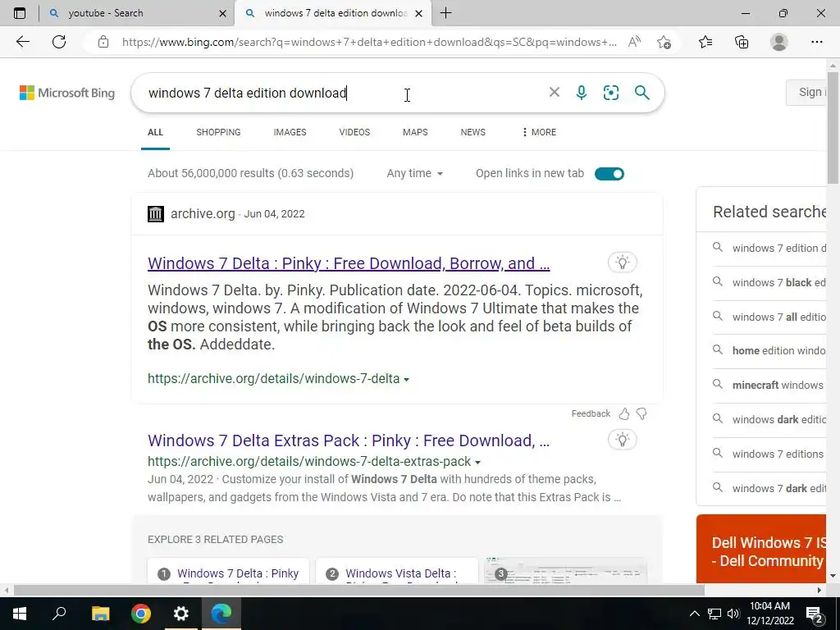Image resolution: width=840 pixels, height=630 pixels.
Task: Select the VIDEOS results tab
Action: (354, 132)
